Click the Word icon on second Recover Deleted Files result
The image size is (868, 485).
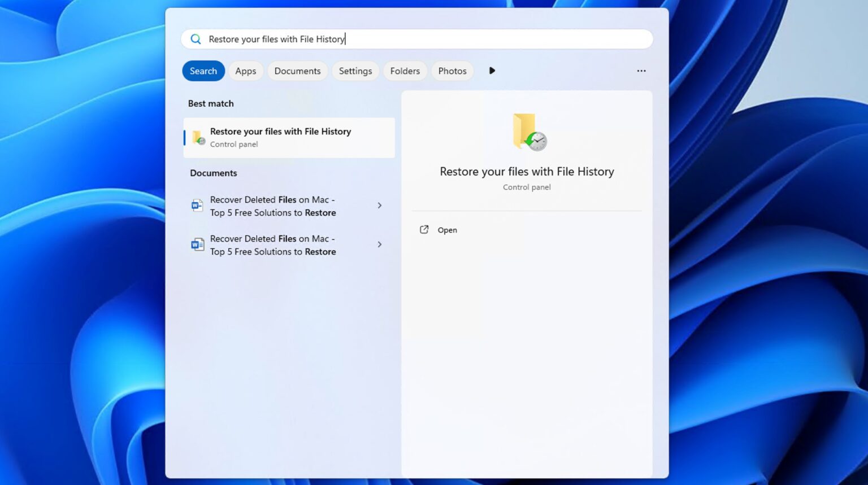[196, 244]
